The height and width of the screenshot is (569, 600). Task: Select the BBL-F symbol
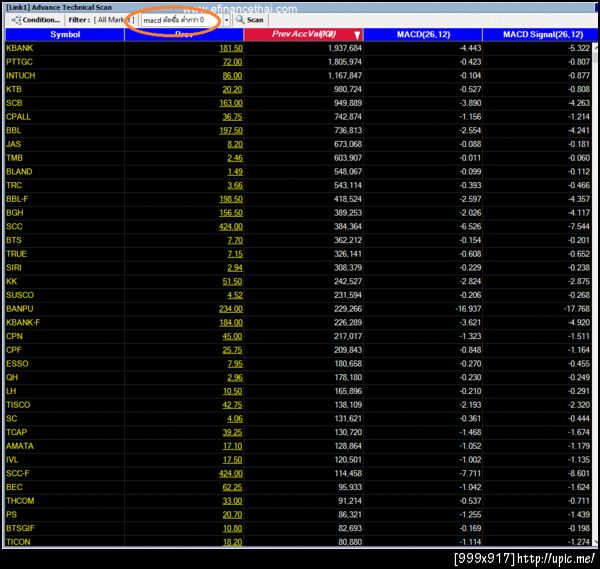pos(17,199)
